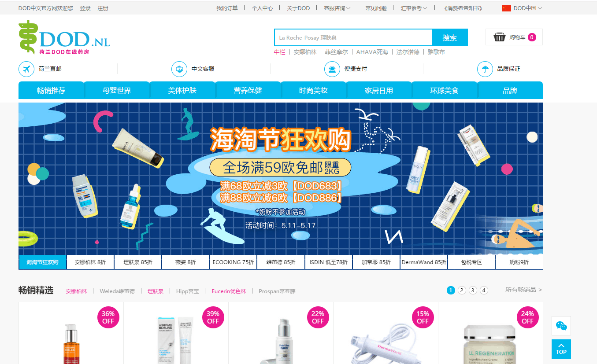
Task: Filter bestsellers by Prospan常春藤
Action: [x=277, y=291]
